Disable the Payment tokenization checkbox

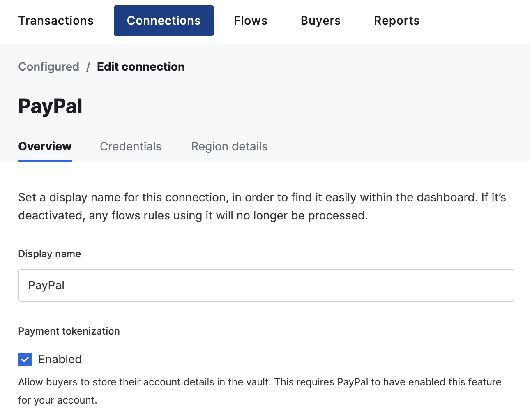(25, 359)
